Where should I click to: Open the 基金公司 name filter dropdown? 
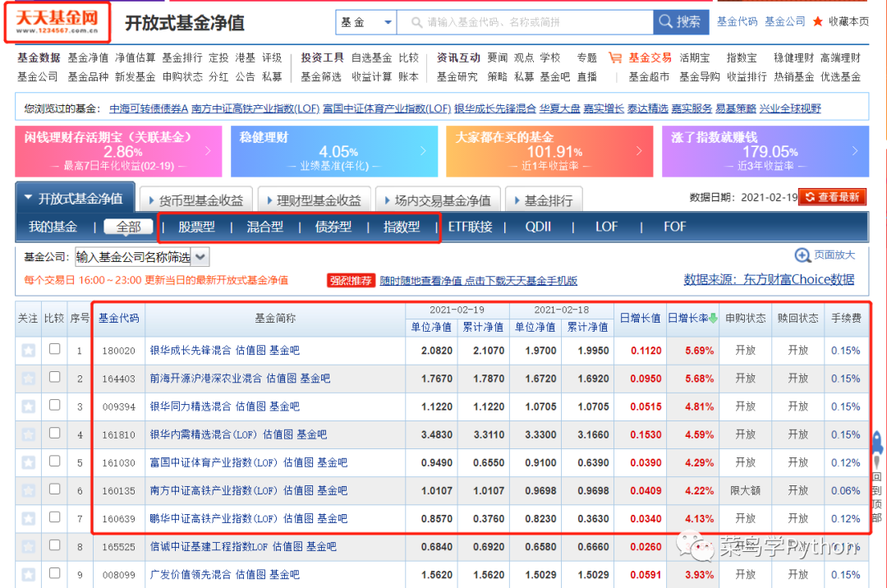pyautogui.click(x=200, y=257)
